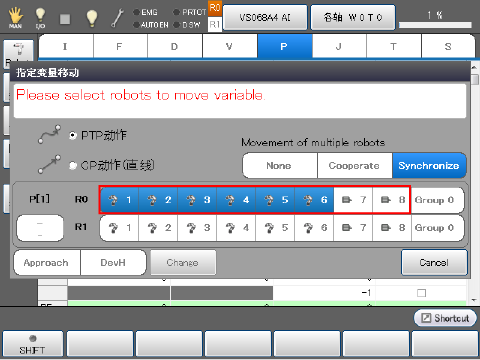Tap the MAN hand mode icon
The height and width of the screenshot is (360, 480).
pyautogui.click(x=15, y=18)
